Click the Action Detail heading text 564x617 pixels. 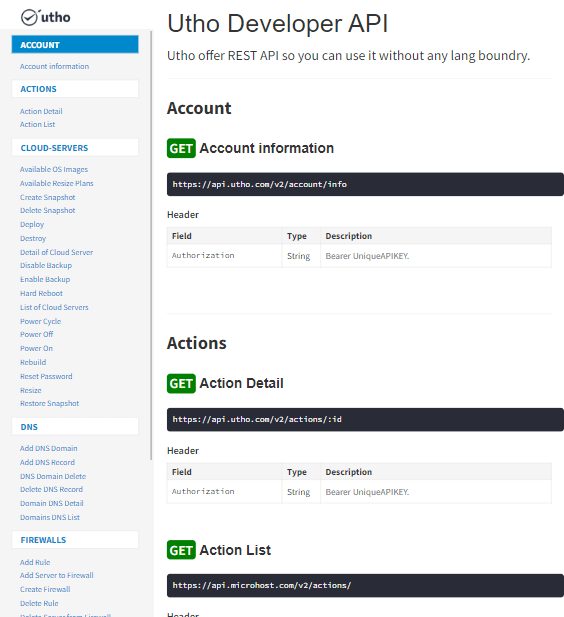click(241, 383)
